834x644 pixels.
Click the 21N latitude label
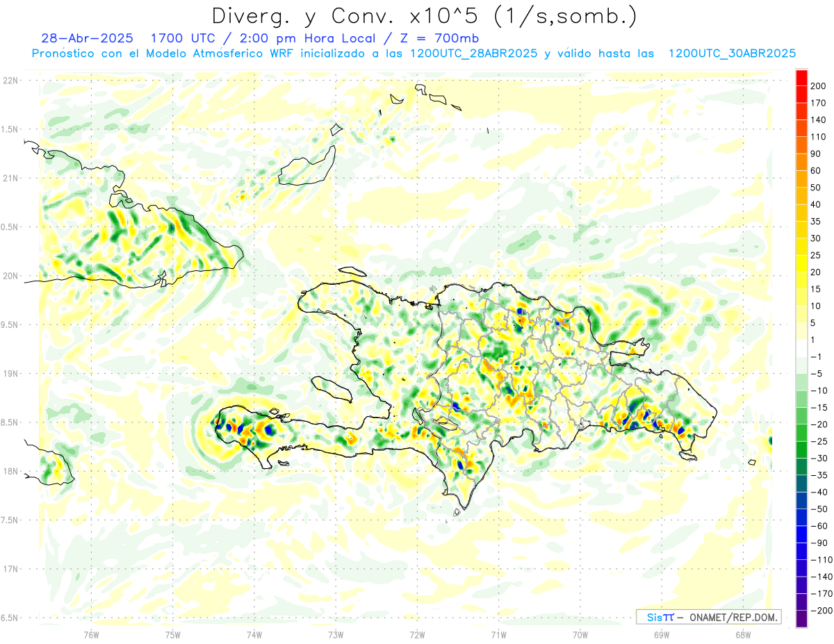pos(10,179)
